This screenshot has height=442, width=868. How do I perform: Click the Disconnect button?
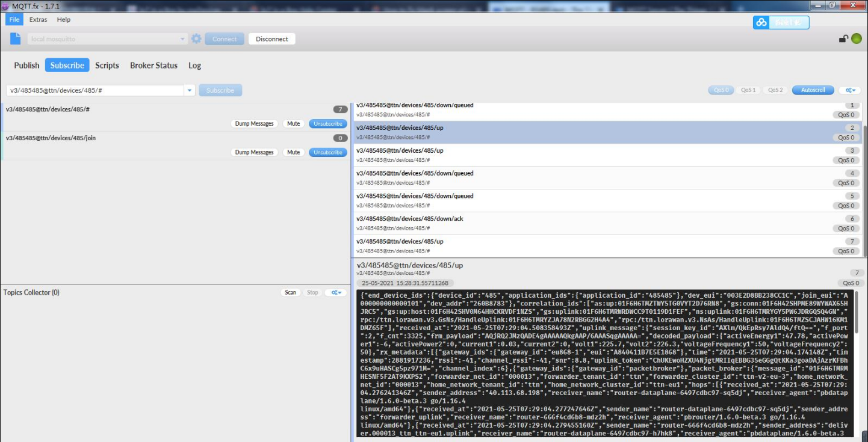[x=272, y=39]
